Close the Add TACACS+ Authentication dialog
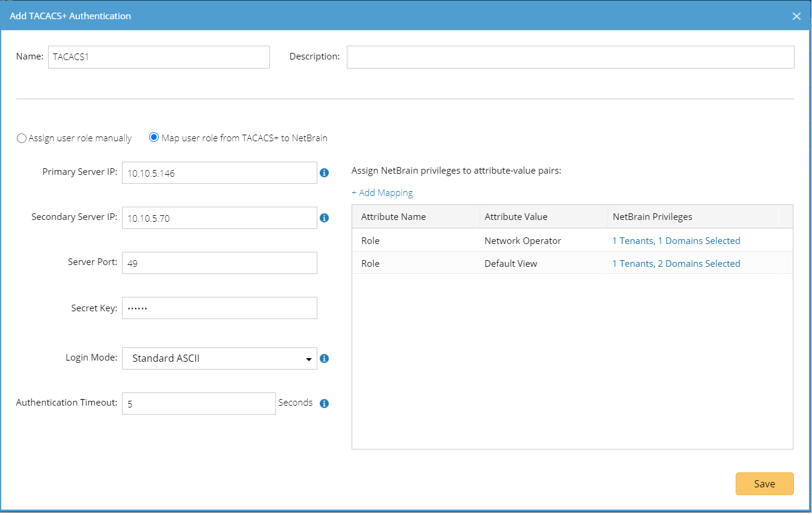This screenshot has width=812, height=515. pos(796,16)
